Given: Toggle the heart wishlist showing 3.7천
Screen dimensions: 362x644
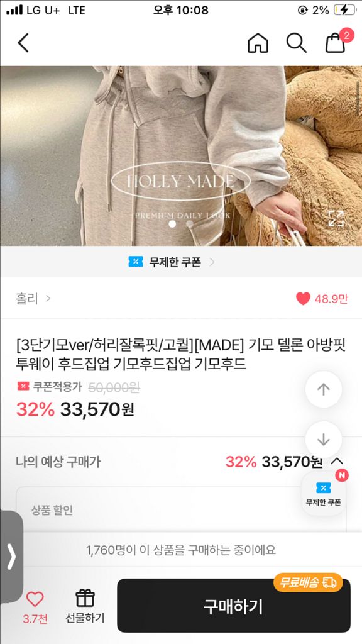Looking at the screenshot, I should tap(35, 607).
